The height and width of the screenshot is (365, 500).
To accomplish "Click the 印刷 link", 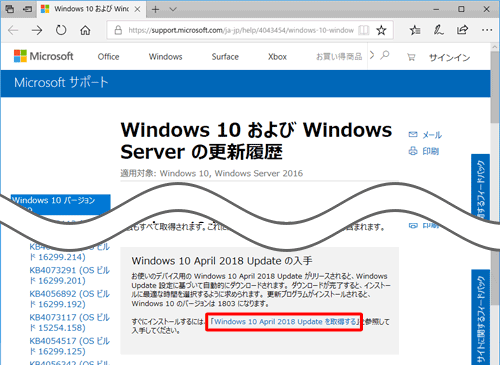I will (430, 151).
